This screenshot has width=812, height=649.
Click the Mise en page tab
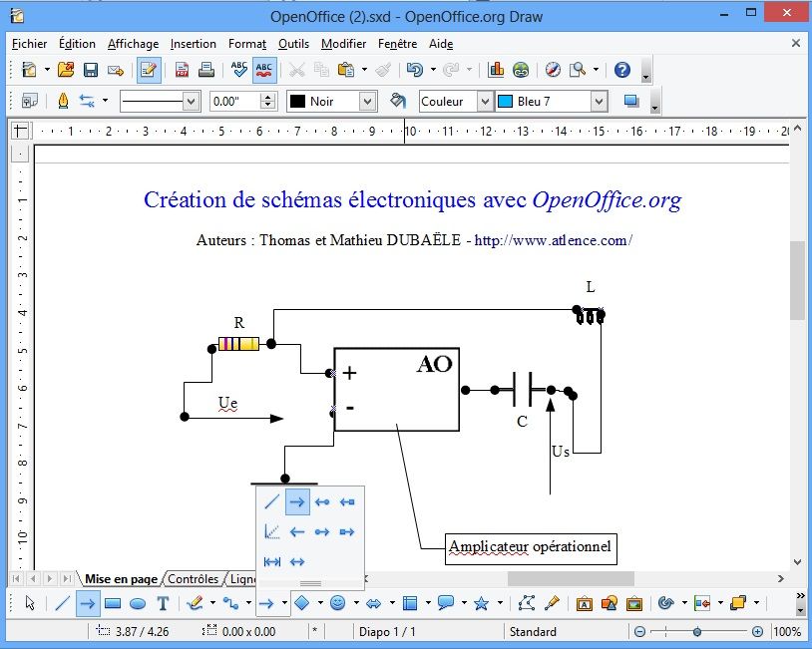[x=121, y=578]
